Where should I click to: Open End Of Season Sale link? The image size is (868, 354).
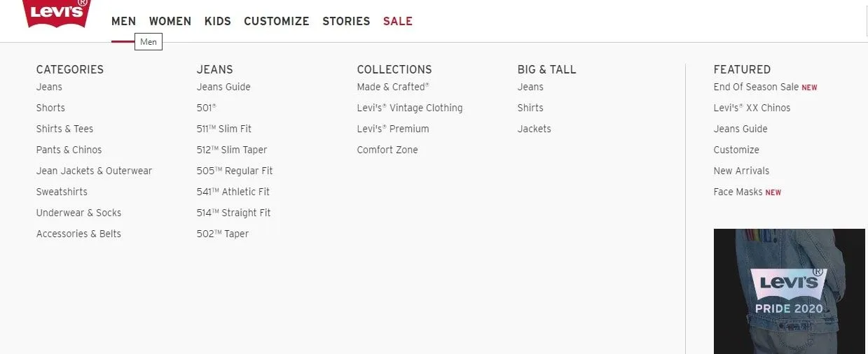pyautogui.click(x=756, y=87)
